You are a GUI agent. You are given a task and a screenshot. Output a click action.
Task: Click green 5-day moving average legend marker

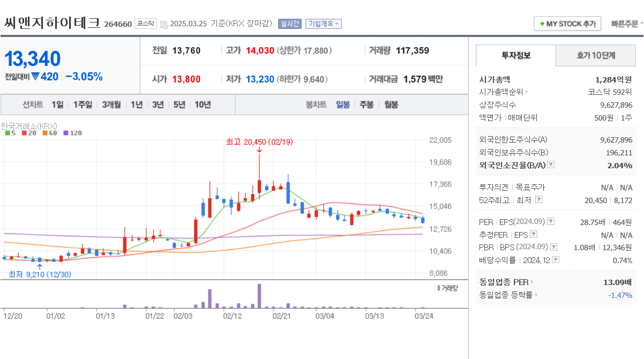(x=7, y=133)
